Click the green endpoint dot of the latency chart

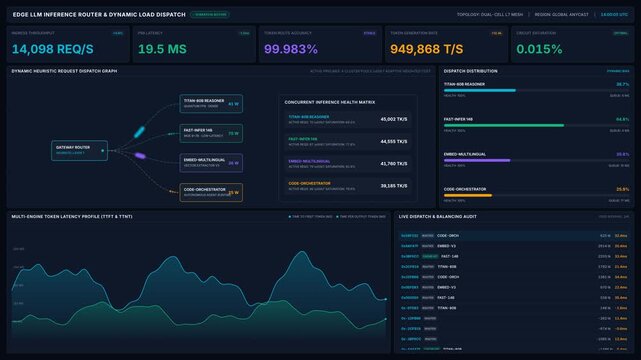385,319
